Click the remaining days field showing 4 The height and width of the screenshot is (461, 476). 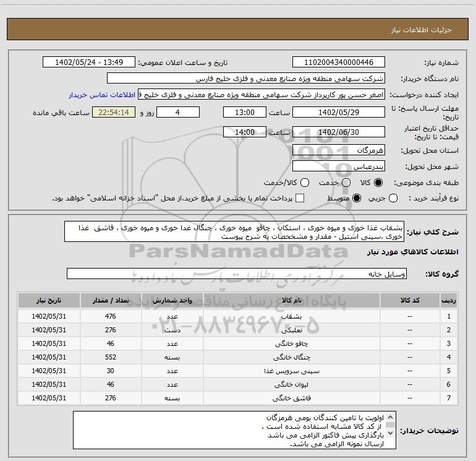[x=178, y=112]
